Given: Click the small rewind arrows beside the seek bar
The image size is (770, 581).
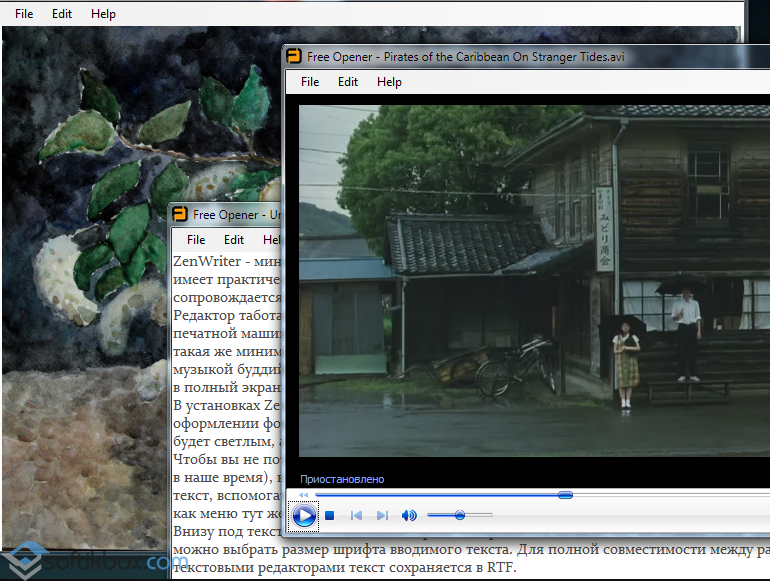Looking at the screenshot, I should coord(303,495).
